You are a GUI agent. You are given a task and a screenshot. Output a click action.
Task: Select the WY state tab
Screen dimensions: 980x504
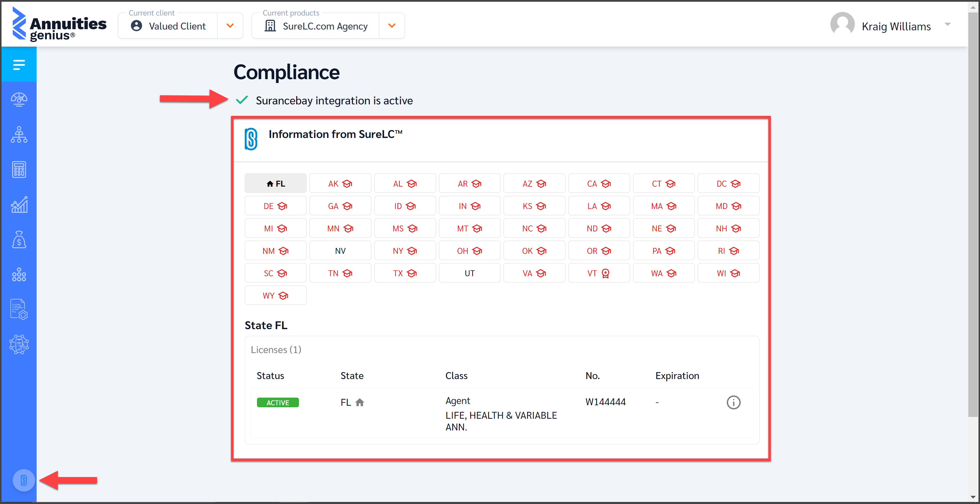(276, 295)
